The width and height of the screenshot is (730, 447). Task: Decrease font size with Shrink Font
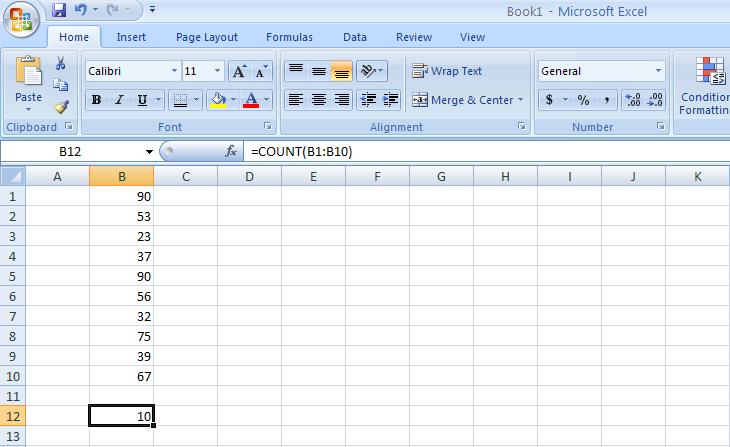[261, 71]
